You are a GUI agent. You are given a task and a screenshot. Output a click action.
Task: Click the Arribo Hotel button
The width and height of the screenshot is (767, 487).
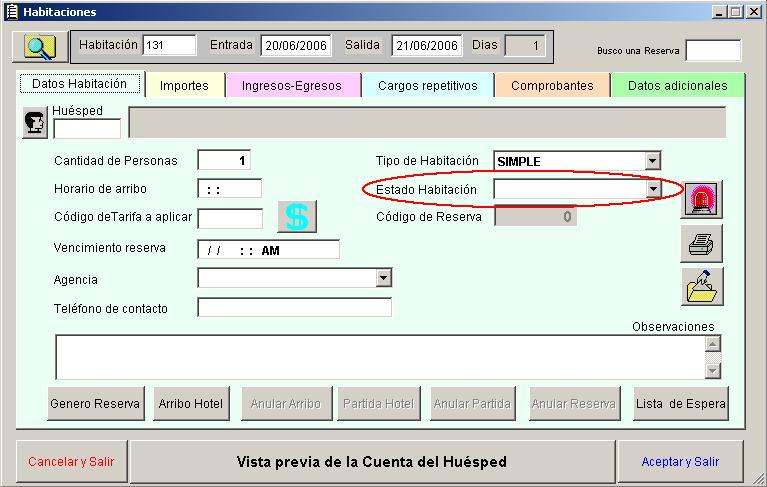point(192,404)
